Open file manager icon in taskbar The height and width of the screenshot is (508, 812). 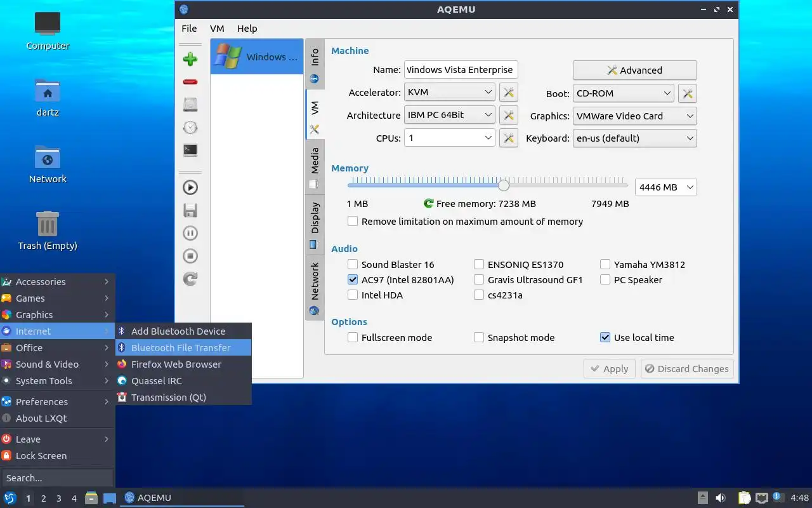coord(91,498)
